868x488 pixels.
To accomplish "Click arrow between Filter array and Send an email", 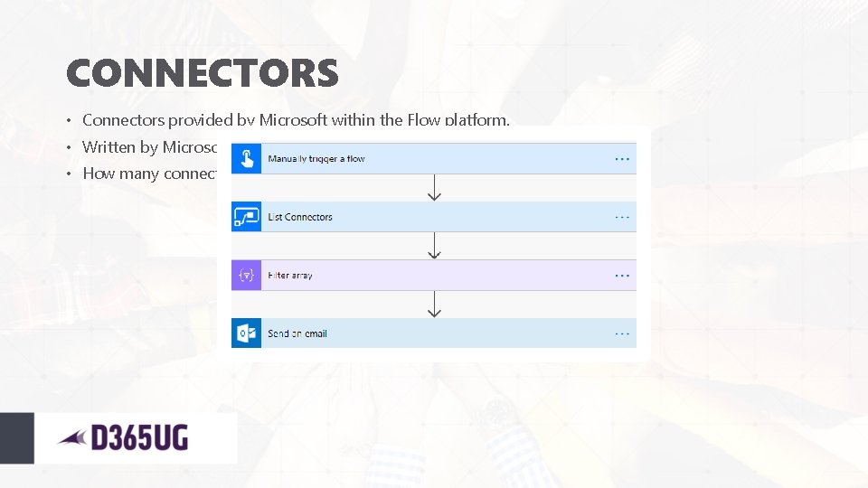I will (434, 304).
